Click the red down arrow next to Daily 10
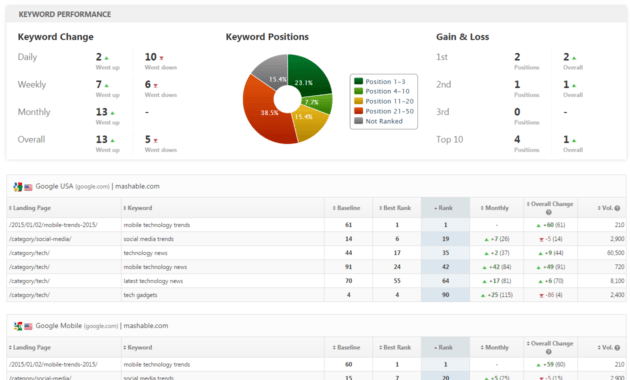Viewport: 630px width, 380px height. click(x=162, y=58)
